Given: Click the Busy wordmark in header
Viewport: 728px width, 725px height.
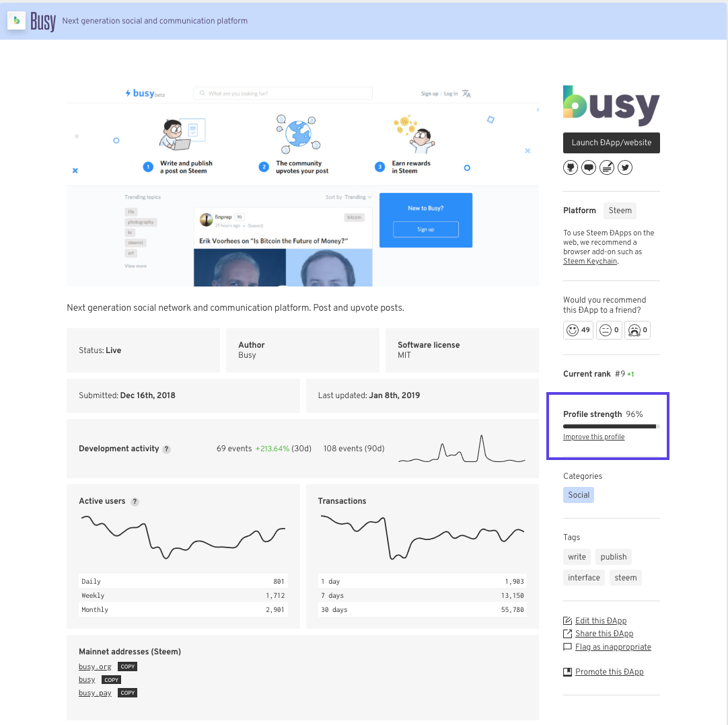Looking at the screenshot, I should (x=42, y=21).
